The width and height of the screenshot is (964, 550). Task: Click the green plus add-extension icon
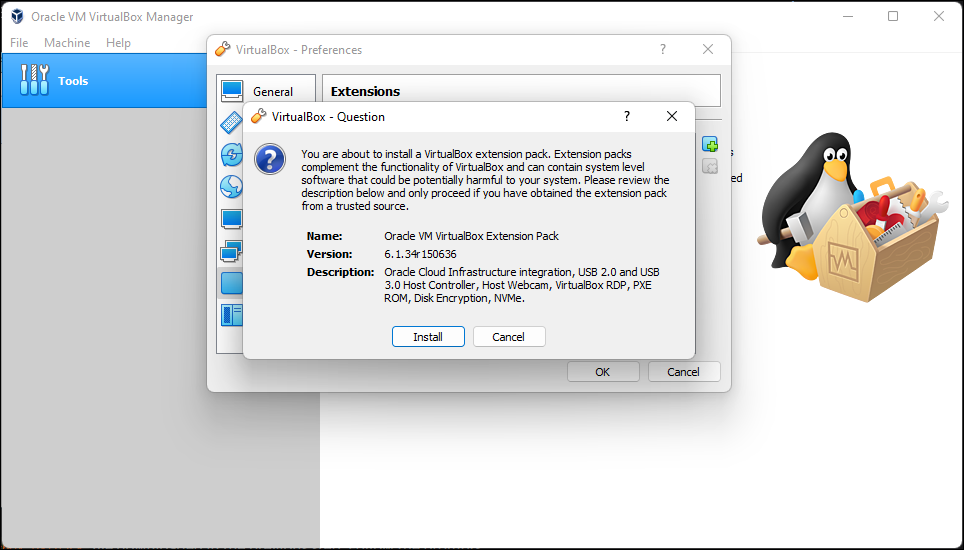710,146
